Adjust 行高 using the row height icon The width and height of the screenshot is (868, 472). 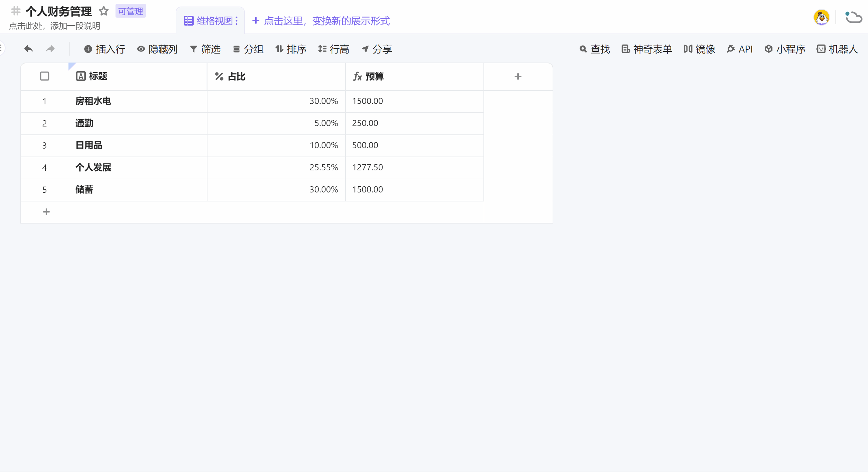[x=322, y=49]
